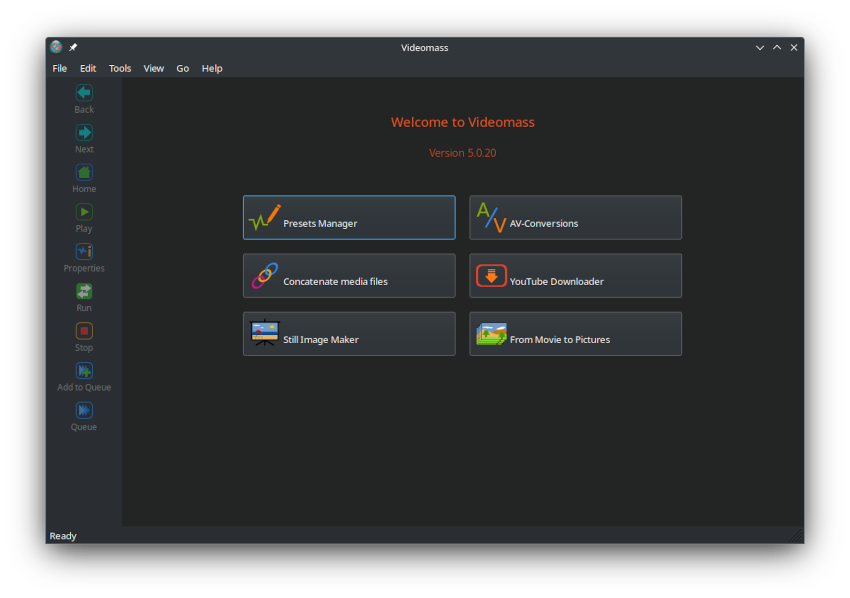Open the Tools menu
Screen dimensions: 850x598
120,68
